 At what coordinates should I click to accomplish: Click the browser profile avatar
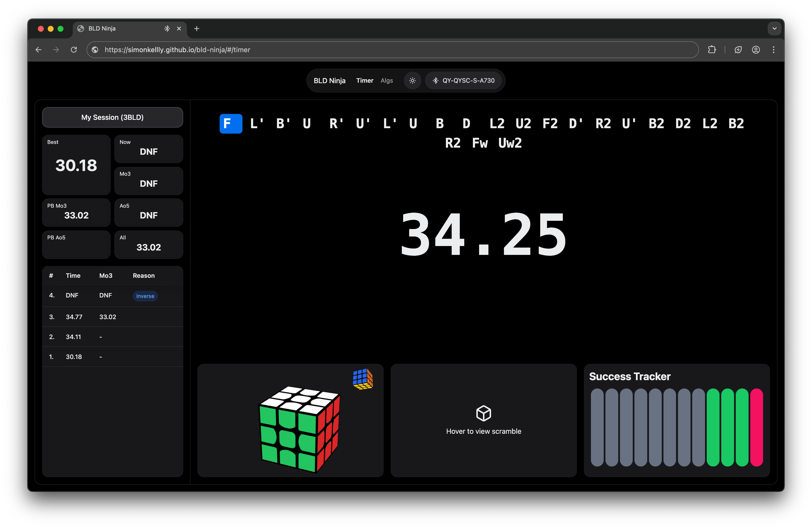click(756, 50)
